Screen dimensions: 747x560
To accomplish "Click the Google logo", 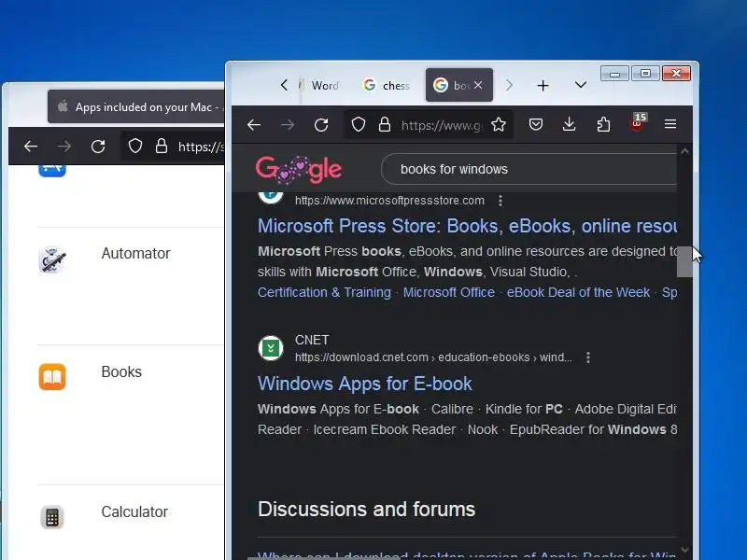I will [x=299, y=169].
